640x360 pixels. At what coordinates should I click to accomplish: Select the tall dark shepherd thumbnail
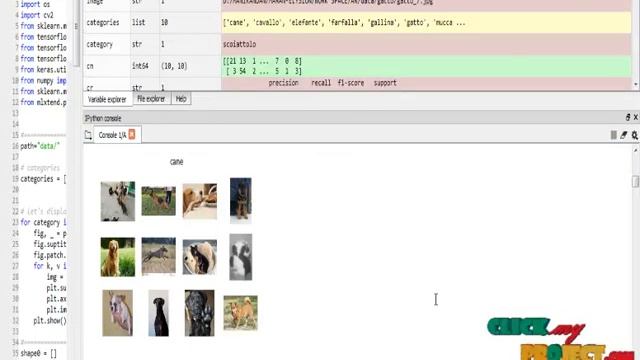coord(240,200)
